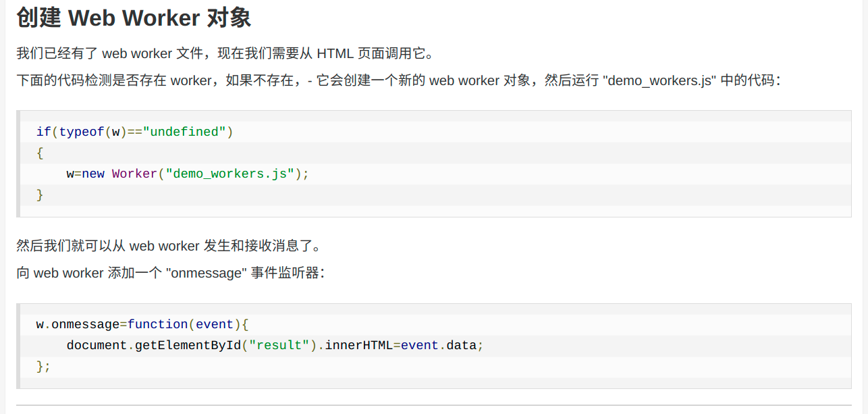
Task: Click the paragraph about calling from HTML 页面
Action: coord(224,53)
